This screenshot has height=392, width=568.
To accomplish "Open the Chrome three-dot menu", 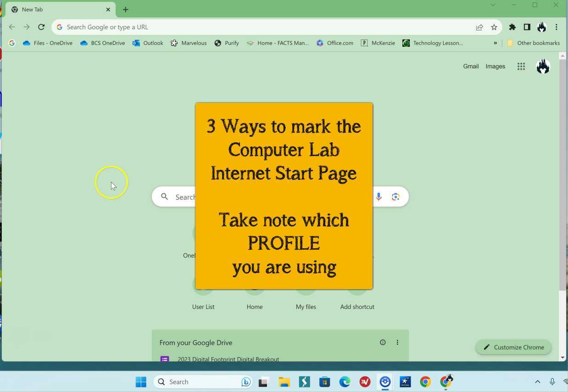I will [x=556, y=27].
